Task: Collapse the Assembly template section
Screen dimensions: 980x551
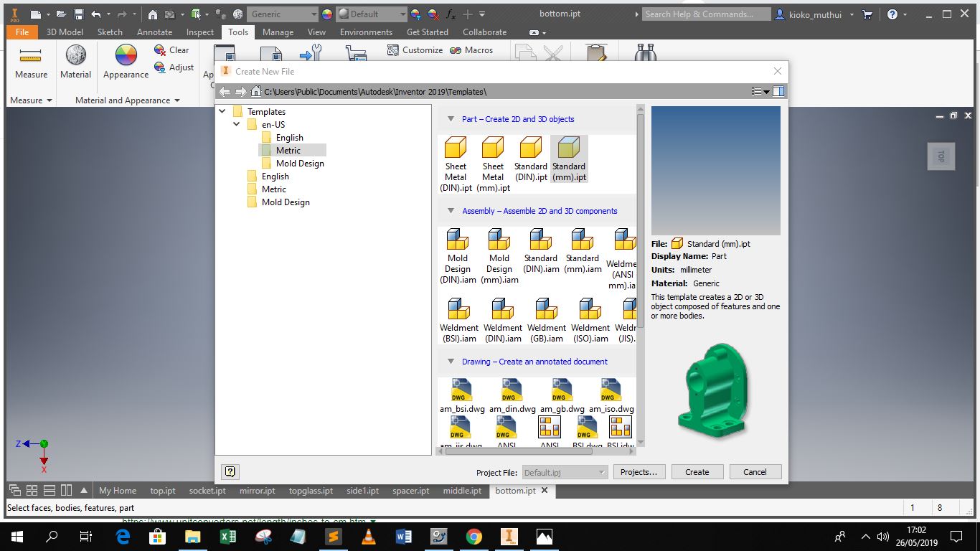Action: pyautogui.click(x=451, y=211)
